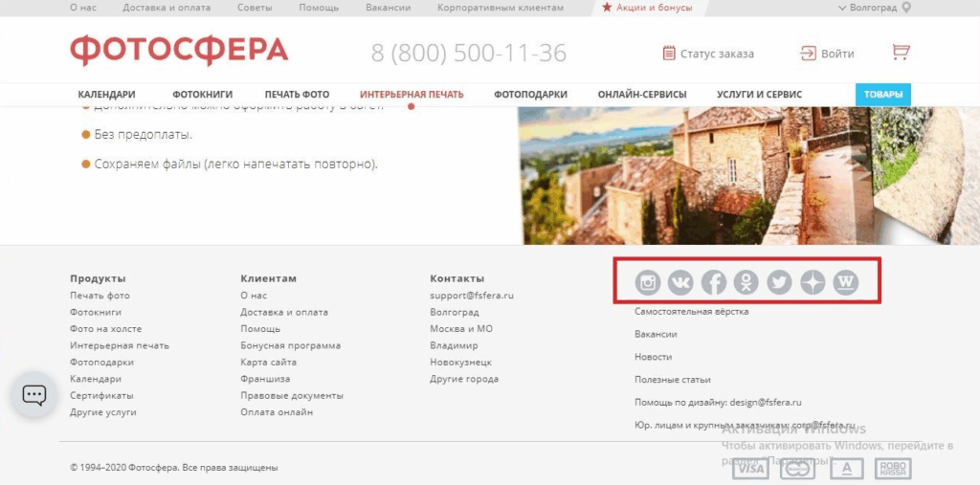Open the W-letter social icon

(846, 282)
